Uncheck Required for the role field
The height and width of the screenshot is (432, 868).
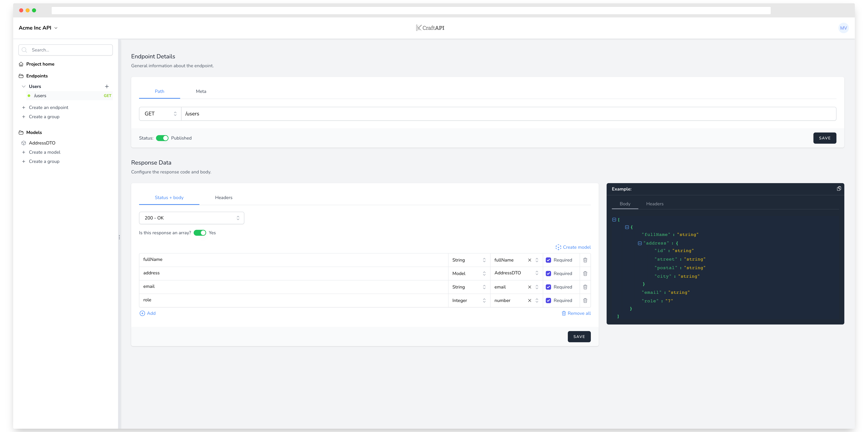pyautogui.click(x=549, y=300)
